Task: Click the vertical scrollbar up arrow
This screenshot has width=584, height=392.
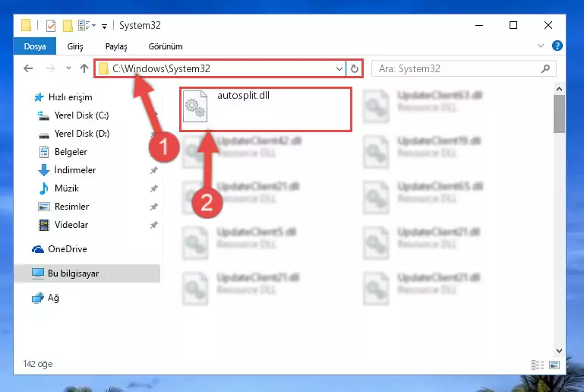Action: (x=559, y=89)
